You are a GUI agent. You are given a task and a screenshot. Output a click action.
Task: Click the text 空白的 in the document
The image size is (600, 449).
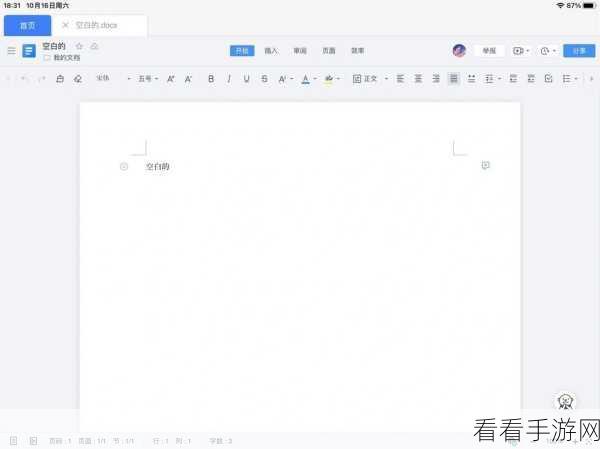[157, 167]
